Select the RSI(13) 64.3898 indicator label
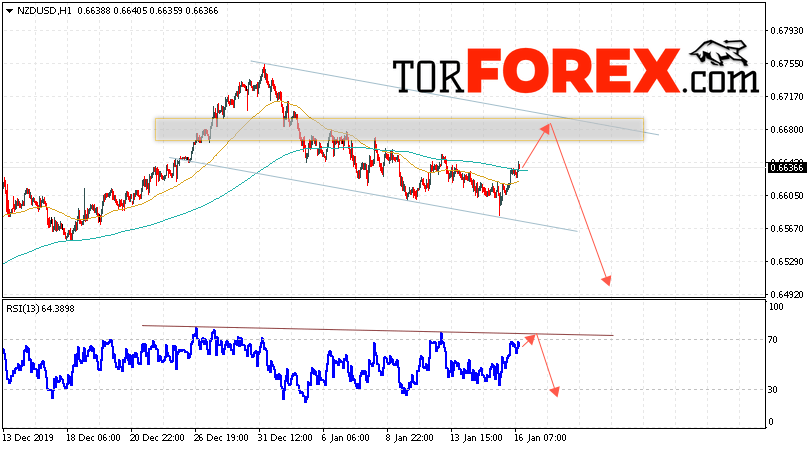The height and width of the screenshot is (449, 811). click(x=40, y=309)
